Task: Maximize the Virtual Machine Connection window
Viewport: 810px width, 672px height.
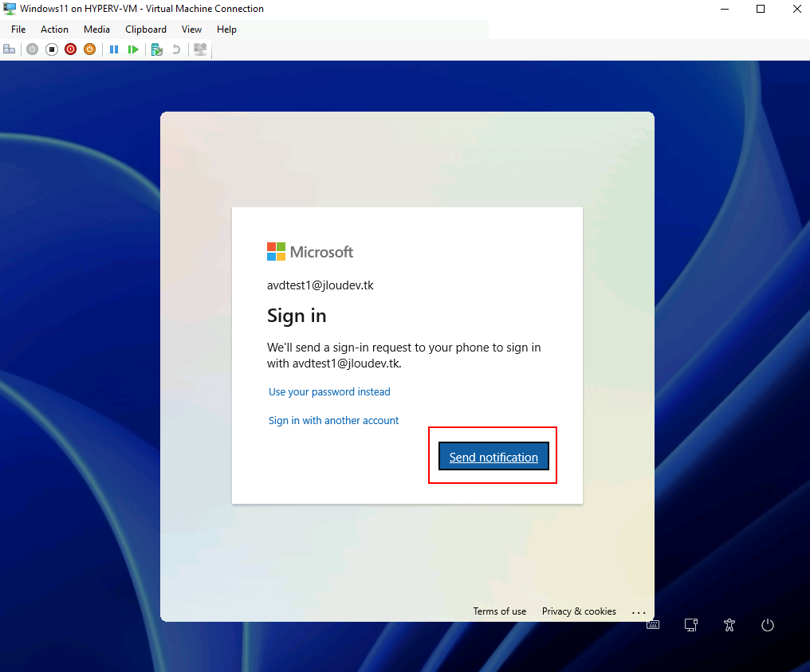Action: (761, 9)
